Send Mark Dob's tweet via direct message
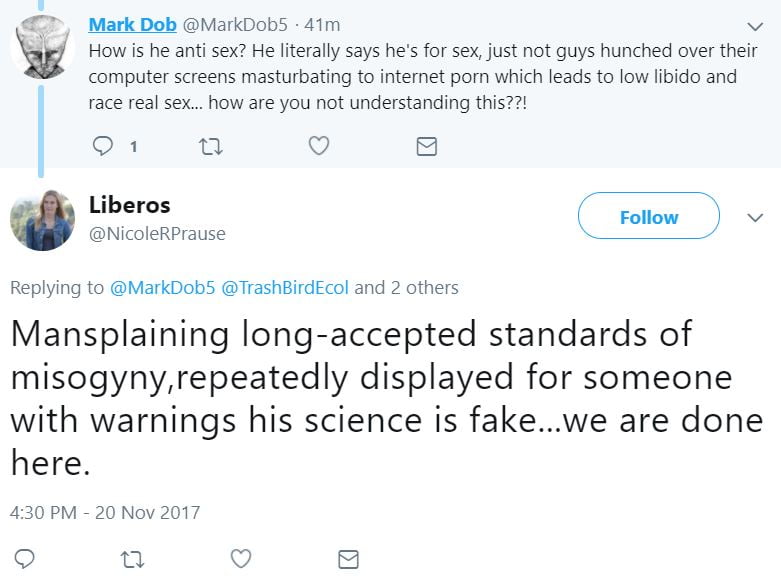781x576 pixels. tap(426, 146)
